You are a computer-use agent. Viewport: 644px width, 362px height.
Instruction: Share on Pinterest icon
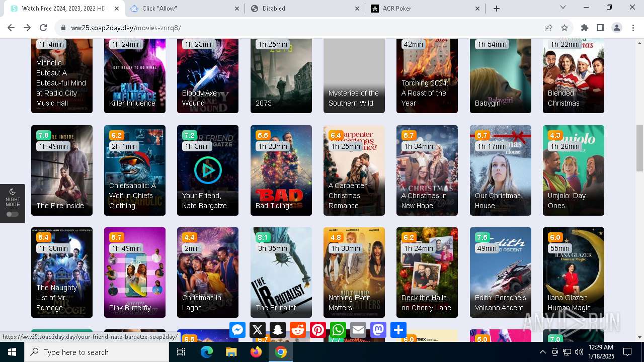coord(318,330)
